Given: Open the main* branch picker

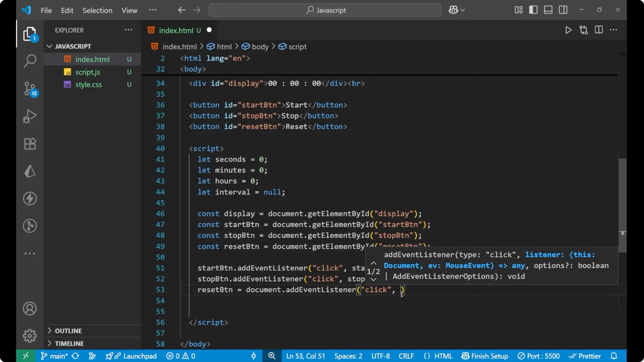Looking at the screenshot, I should point(54,356).
